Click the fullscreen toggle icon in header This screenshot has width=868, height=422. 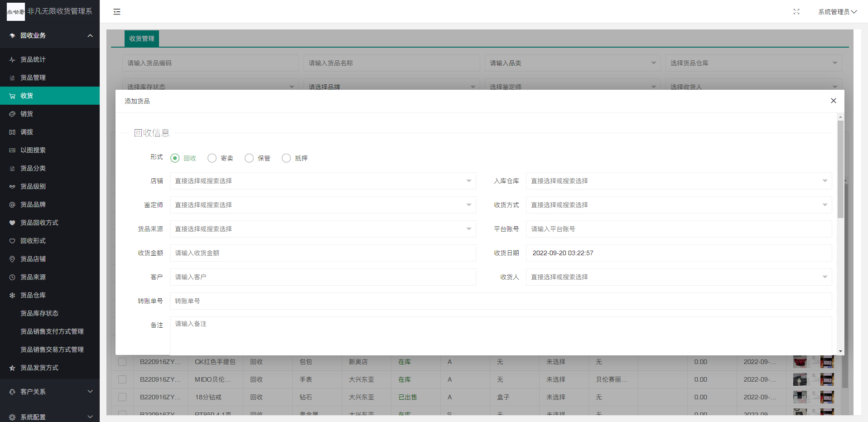click(796, 12)
